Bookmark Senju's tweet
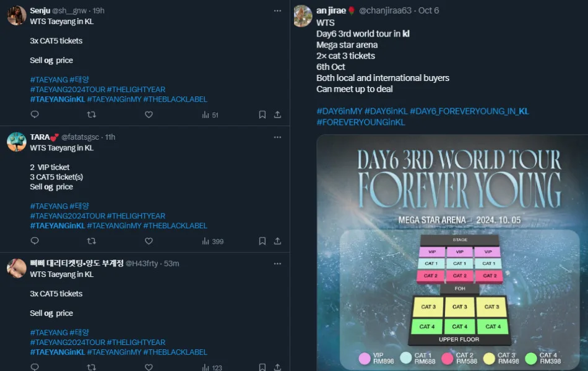588x371 pixels. point(262,114)
